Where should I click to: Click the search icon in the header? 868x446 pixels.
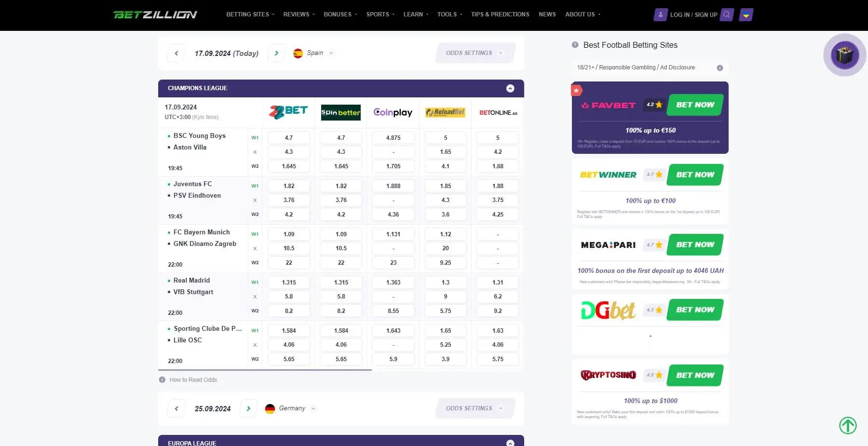pos(726,14)
